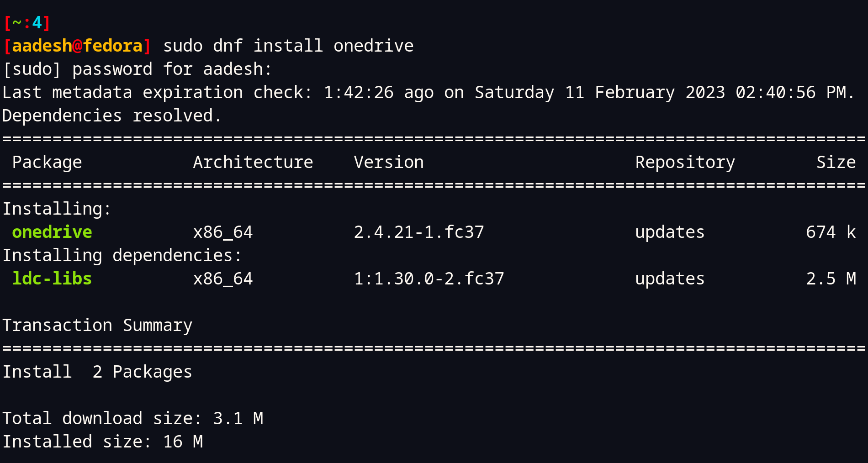Click the sudo dnf install onedrive command
This screenshot has height=463, width=868.
[x=288, y=45]
